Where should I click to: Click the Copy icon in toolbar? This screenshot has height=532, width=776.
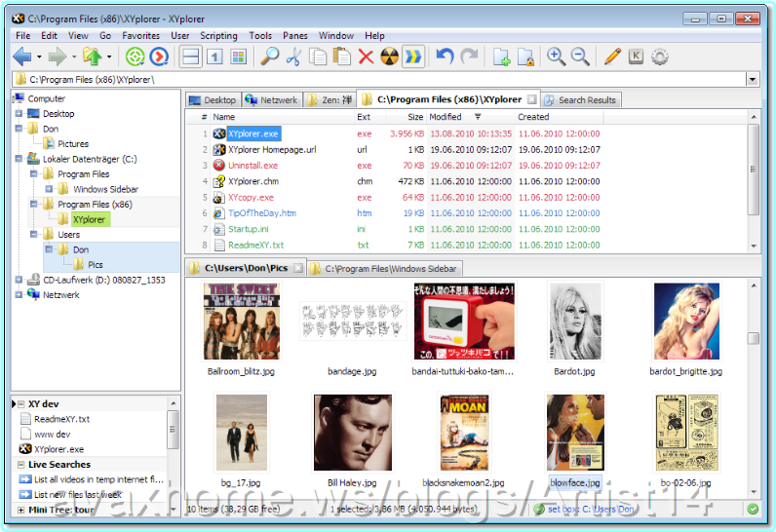318,57
